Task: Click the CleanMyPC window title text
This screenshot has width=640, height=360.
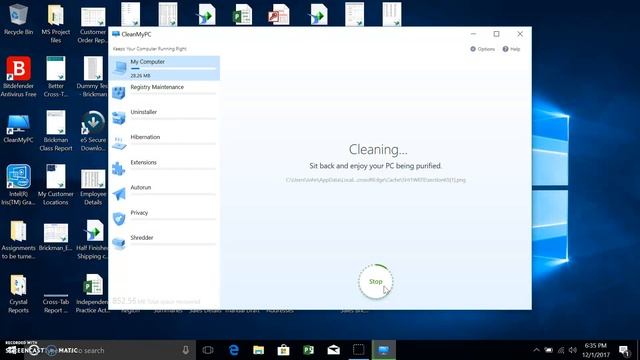Action: tap(136, 34)
